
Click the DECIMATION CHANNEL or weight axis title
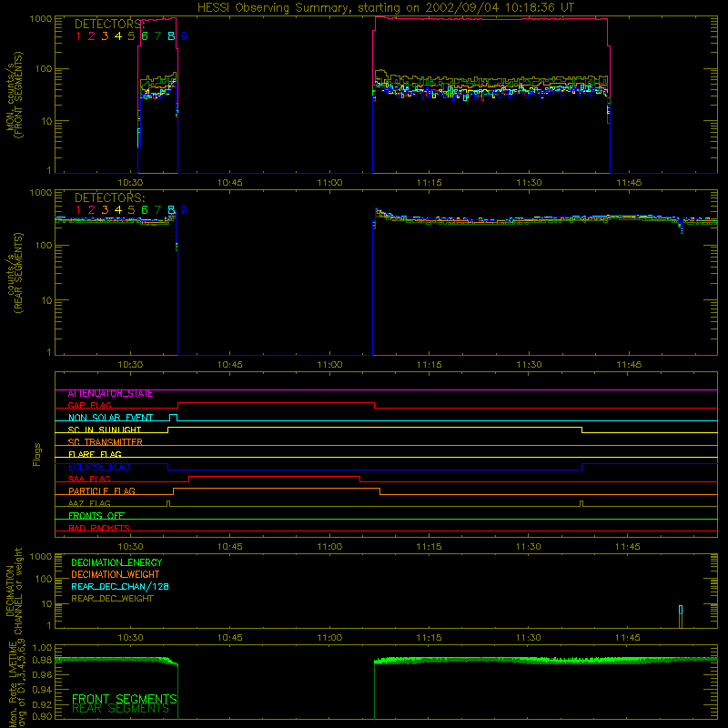click(14, 591)
